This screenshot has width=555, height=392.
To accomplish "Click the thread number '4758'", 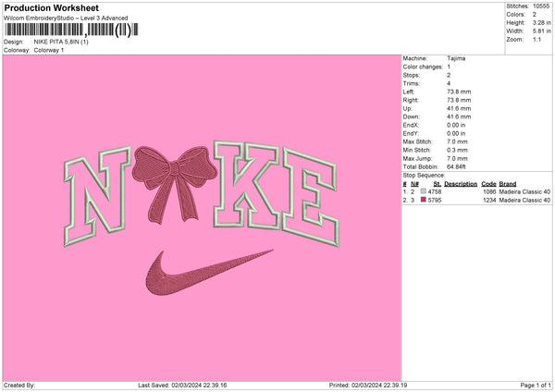I will pyautogui.click(x=435, y=191).
